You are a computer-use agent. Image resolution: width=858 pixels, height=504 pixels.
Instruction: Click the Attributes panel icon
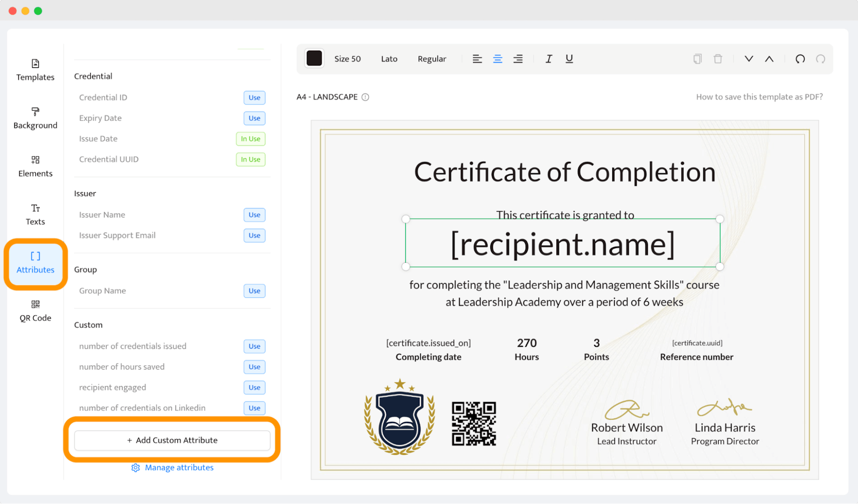[34, 262]
